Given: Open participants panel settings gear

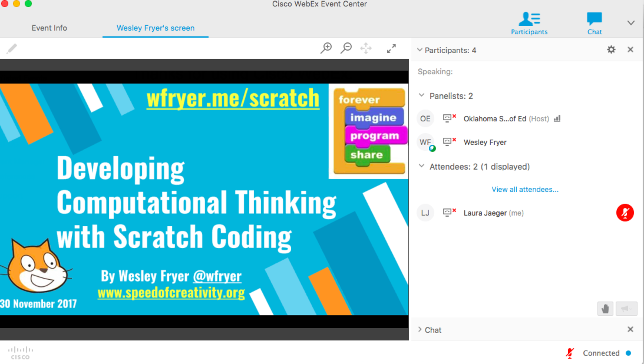Looking at the screenshot, I should click(x=611, y=50).
